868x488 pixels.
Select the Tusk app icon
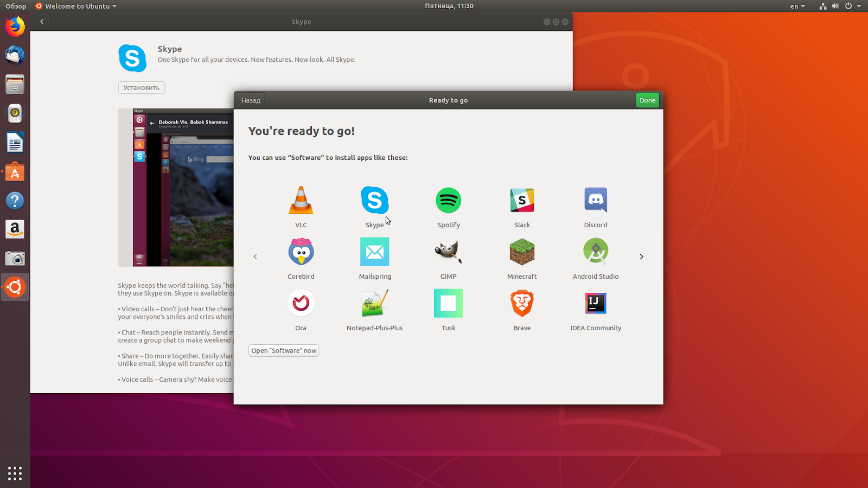pos(449,303)
